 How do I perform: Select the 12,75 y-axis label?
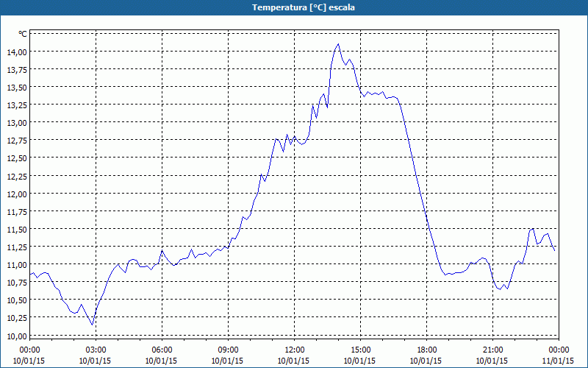click(x=17, y=141)
